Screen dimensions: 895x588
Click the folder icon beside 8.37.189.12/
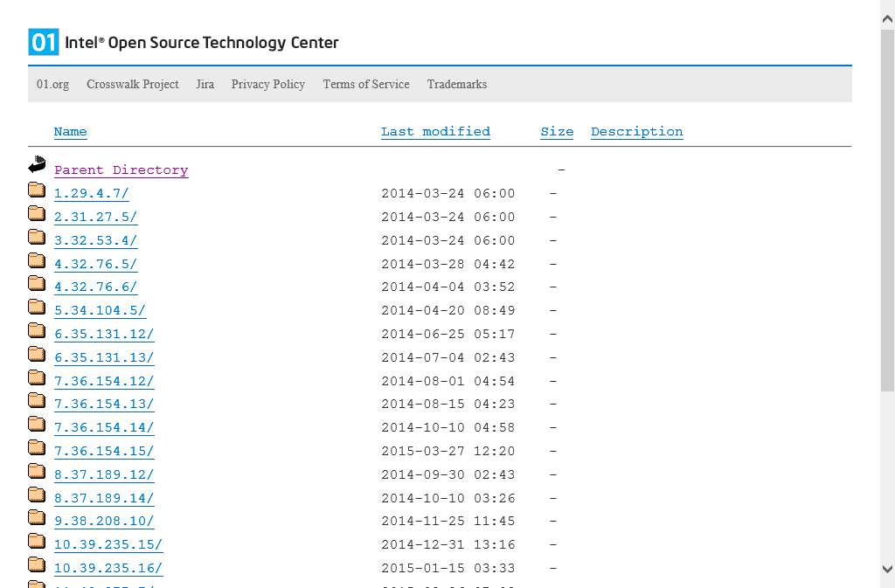[x=37, y=471]
